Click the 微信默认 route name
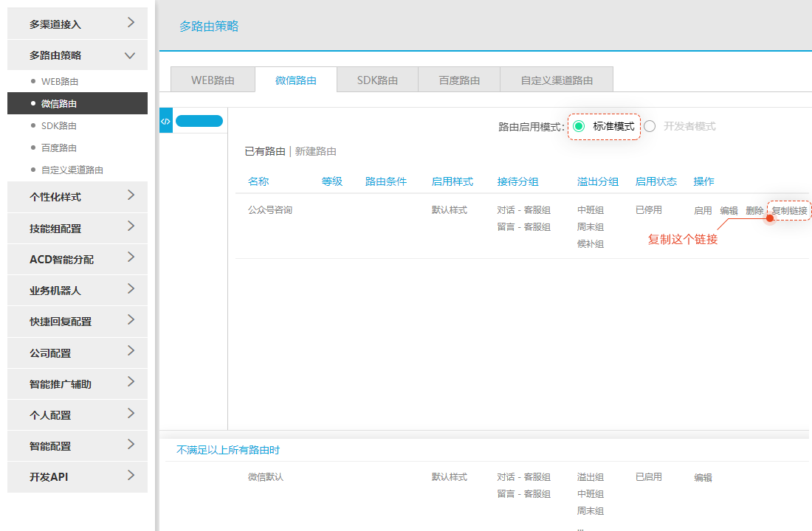 coord(266,476)
